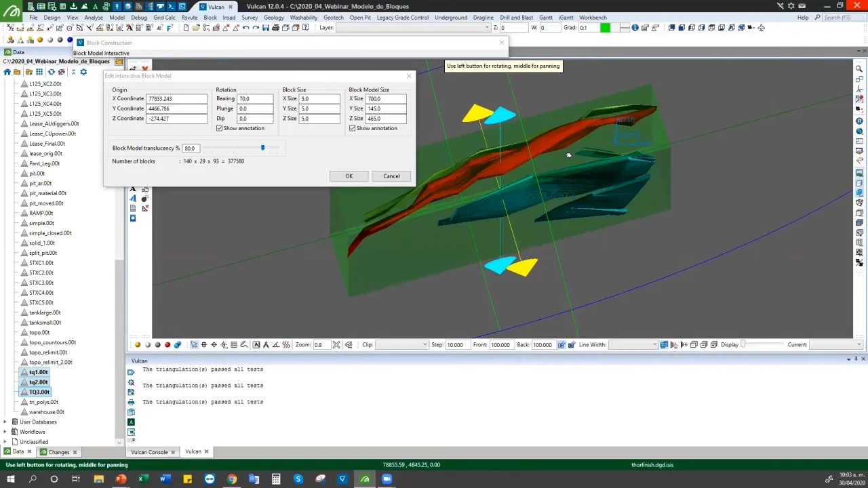
Task: Select tq1.00t in the data tree
Action: pyautogui.click(x=39, y=372)
